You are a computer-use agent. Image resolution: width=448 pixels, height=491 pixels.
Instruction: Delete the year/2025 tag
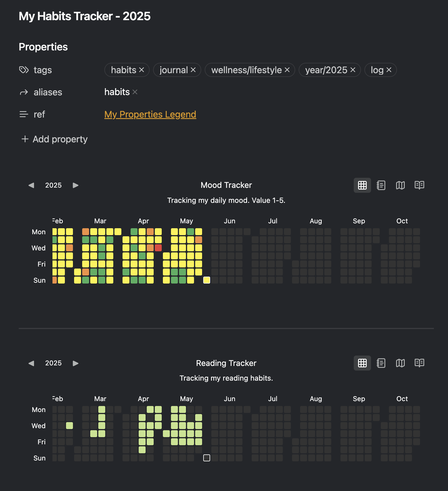(353, 70)
